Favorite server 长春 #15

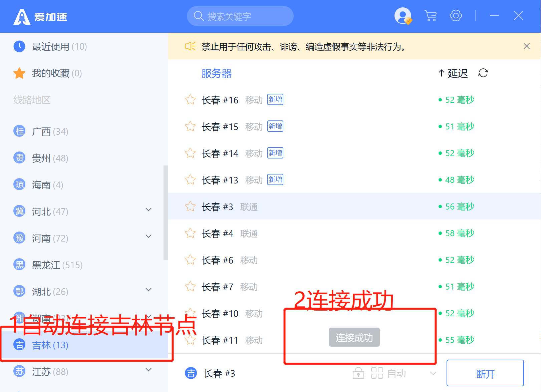pos(190,126)
